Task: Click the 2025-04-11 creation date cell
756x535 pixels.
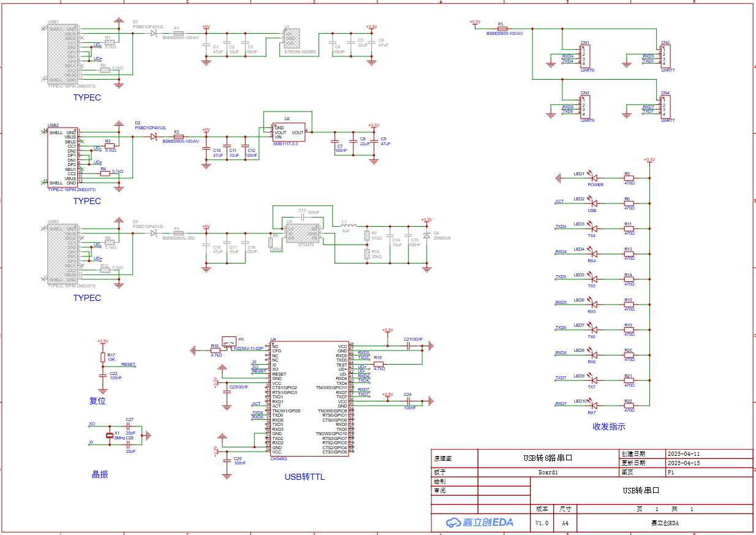Action: point(709,454)
